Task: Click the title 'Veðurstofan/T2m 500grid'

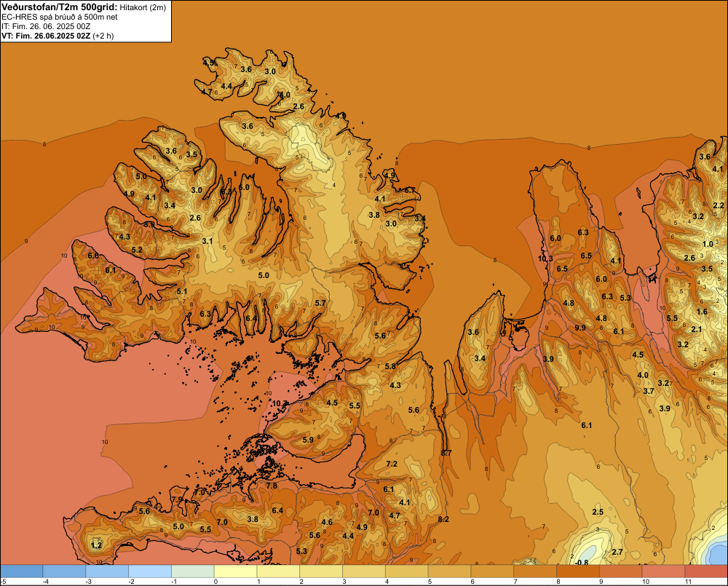Action: coord(60,7)
